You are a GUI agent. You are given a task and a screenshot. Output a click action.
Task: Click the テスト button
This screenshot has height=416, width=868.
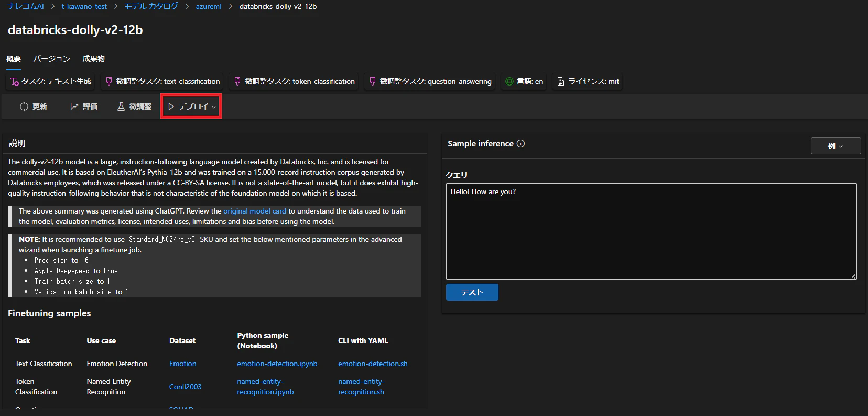[472, 292]
